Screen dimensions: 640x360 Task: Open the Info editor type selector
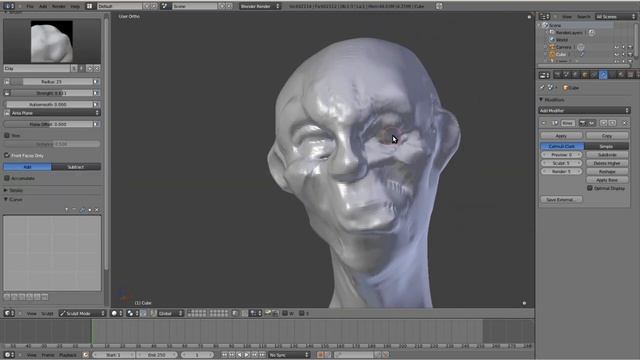coord(9,6)
